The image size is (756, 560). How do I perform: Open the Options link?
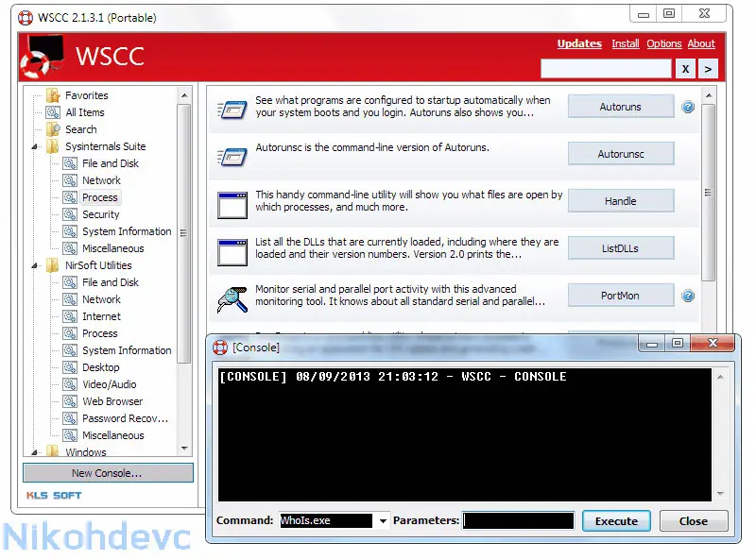(664, 43)
